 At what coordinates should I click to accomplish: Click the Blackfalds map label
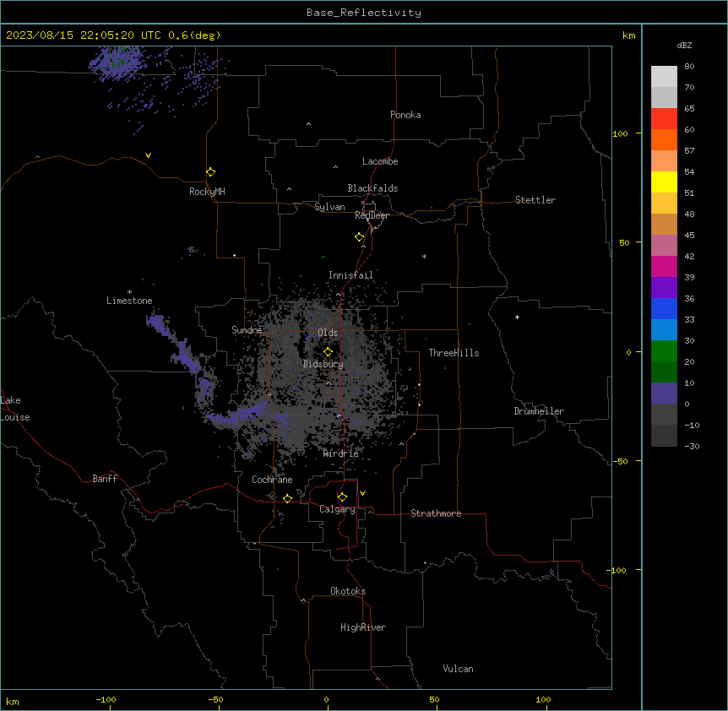372,188
